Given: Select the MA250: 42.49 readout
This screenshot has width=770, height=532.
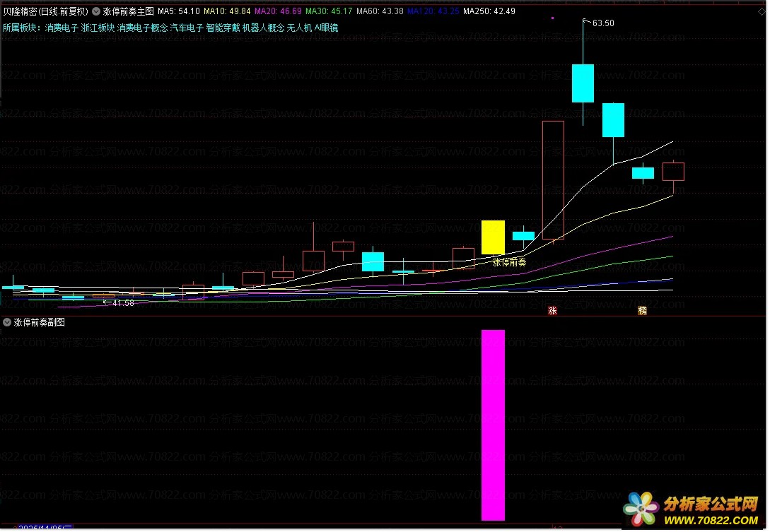Looking at the screenshot, I should pos(489,11).
